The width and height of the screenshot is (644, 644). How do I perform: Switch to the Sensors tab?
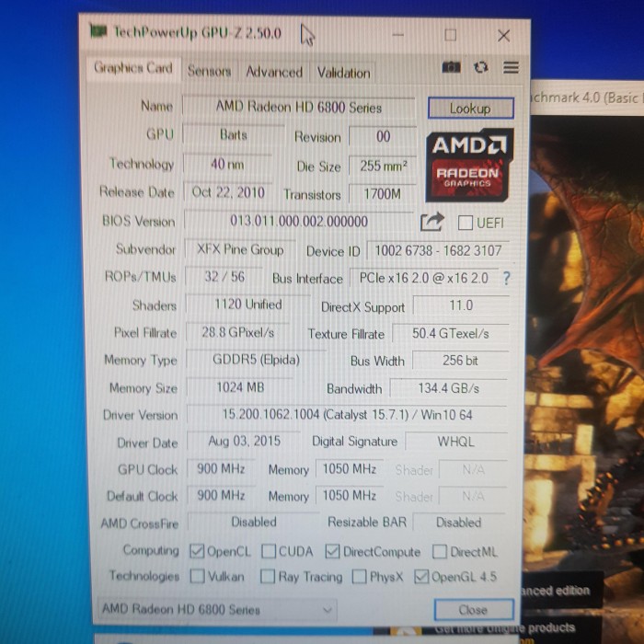[209, 71]
